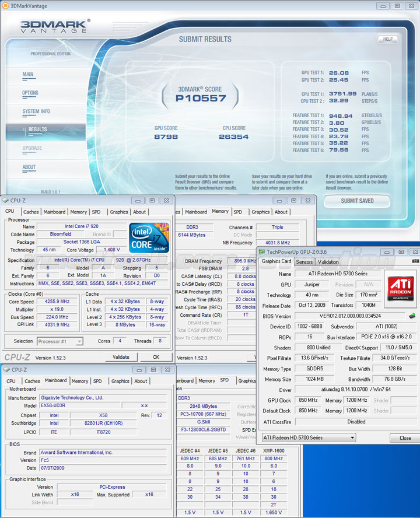The image size is (420, 518).
Task: Select Graphics Card tab in GPU-Z
Action: point(276,261)
